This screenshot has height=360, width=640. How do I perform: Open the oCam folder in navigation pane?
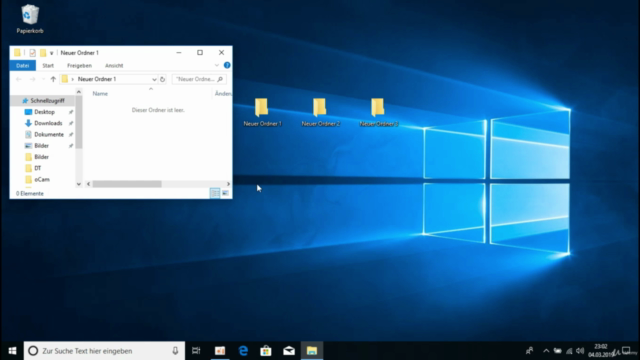(x=42, y=179)
